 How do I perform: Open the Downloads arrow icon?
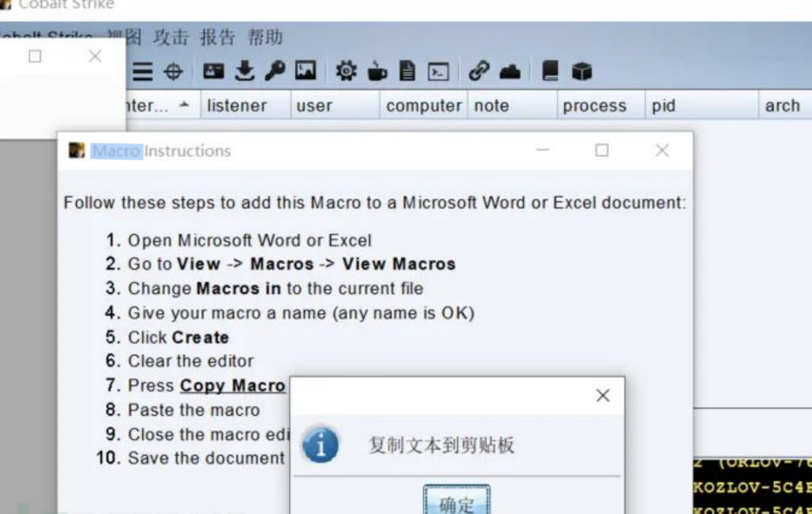245,71
